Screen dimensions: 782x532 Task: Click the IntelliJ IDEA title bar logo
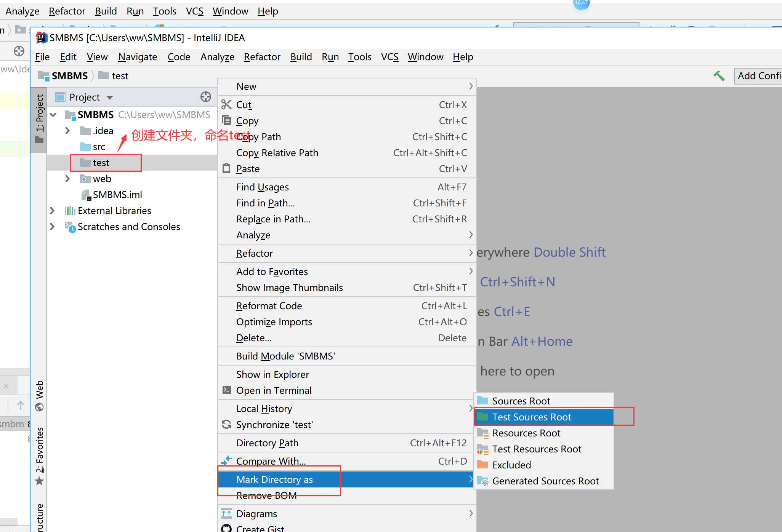pyautogui.click(x=41, y=38)
